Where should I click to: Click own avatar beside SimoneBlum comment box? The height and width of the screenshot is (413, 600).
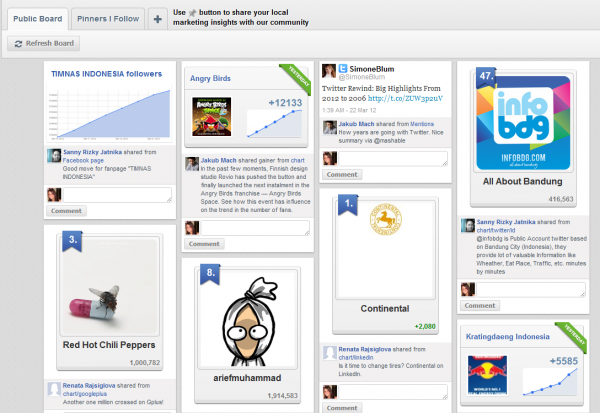click(x=330, y=158)
